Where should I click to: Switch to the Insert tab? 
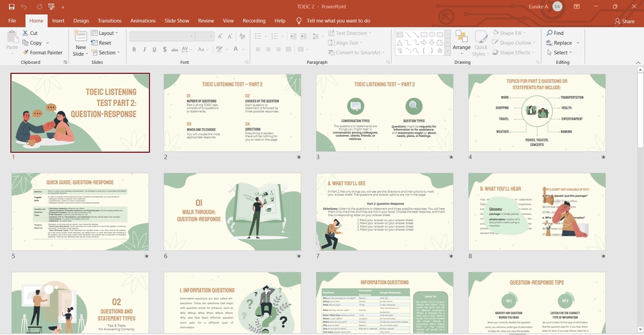click(x=58, y=21)
